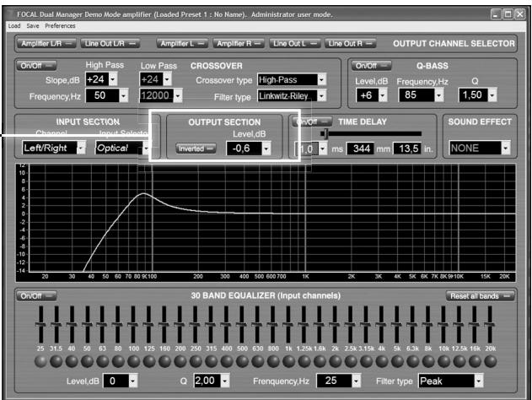Select the 315 Hz band round button
This screenshot has height=400, width=532.
(211, 361)
